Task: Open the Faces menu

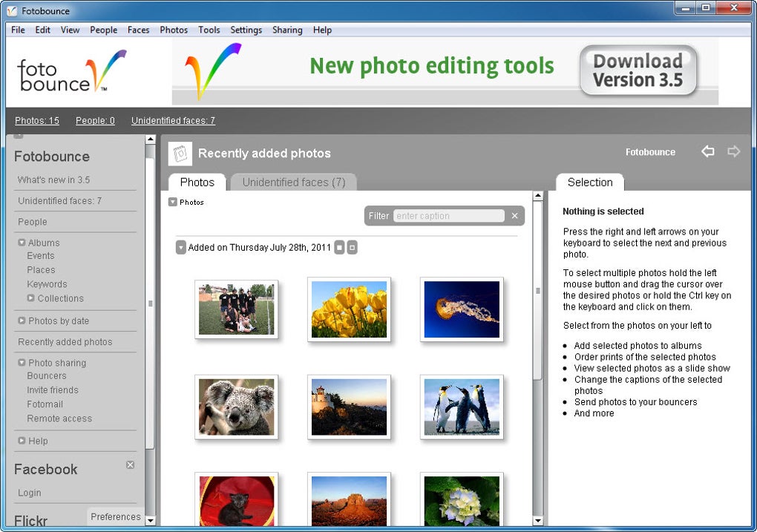Action: coord(139,30)
